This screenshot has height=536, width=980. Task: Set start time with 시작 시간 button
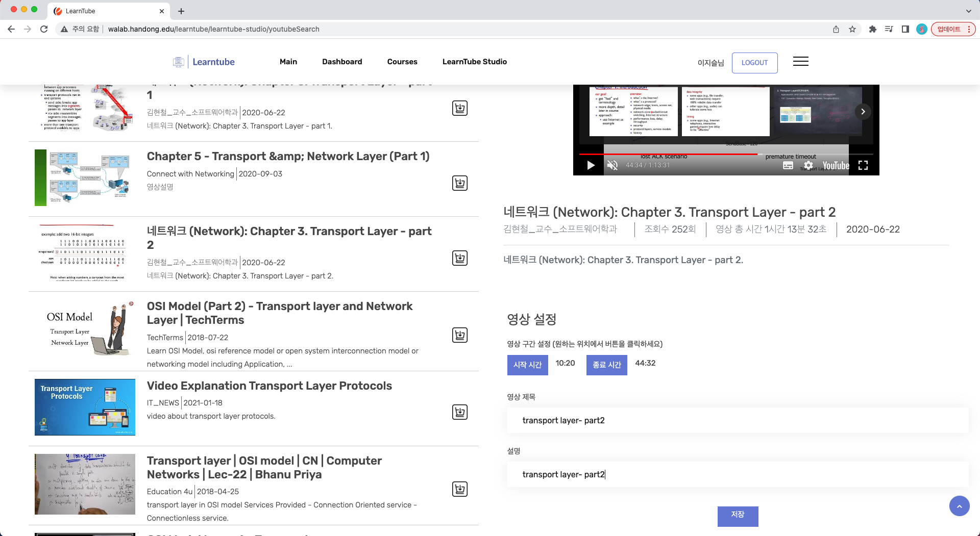point(527,365)
